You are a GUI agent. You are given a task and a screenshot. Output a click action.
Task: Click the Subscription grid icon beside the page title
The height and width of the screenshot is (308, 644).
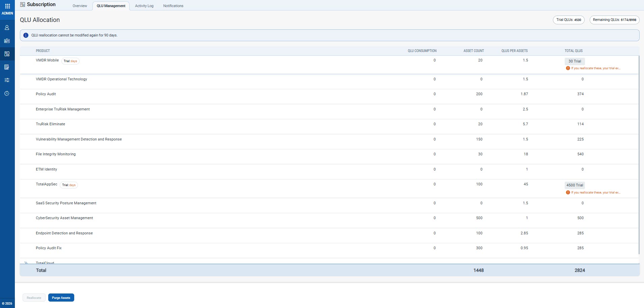22,4
